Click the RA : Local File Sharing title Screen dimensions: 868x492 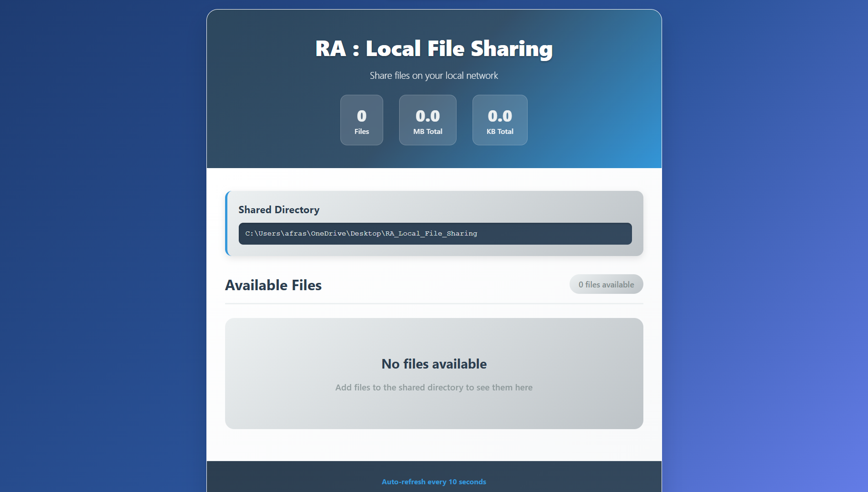click(434, 48)
